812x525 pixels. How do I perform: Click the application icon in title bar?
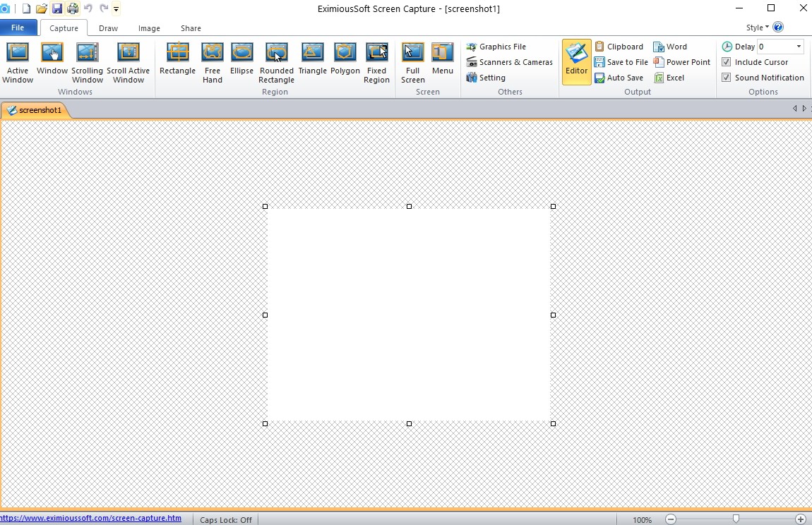[x=5, y=8]
